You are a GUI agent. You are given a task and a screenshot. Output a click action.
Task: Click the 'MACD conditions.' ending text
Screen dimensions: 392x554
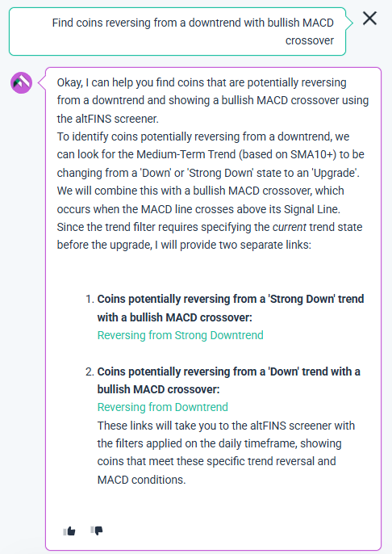point(141,480)
